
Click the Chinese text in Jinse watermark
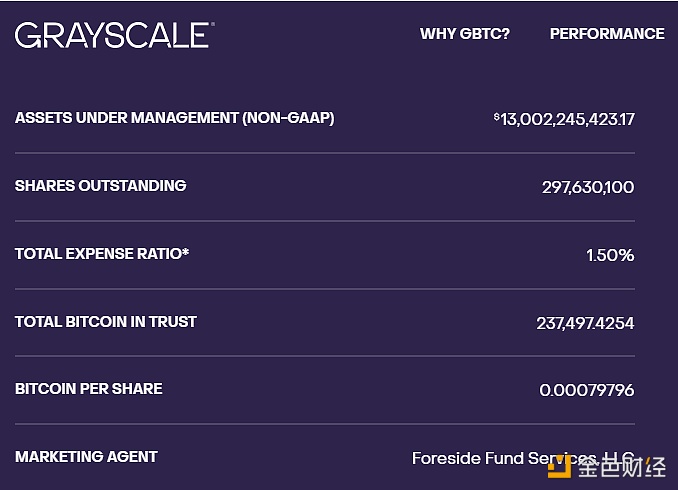621,467
